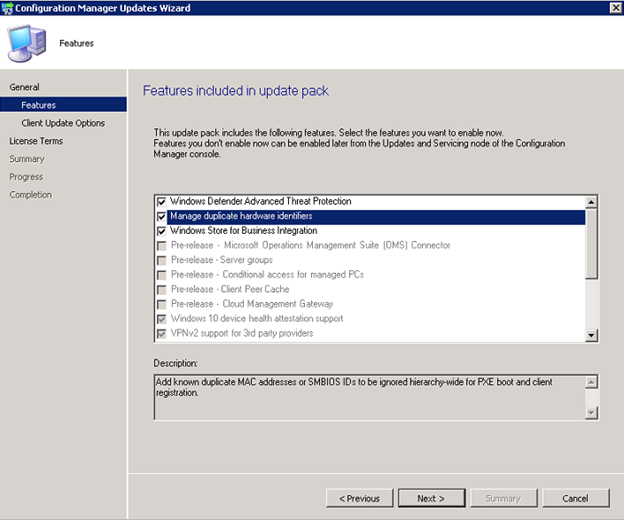Select Features in the wizard navigation

pyautogui.click(x=64, y=105)
